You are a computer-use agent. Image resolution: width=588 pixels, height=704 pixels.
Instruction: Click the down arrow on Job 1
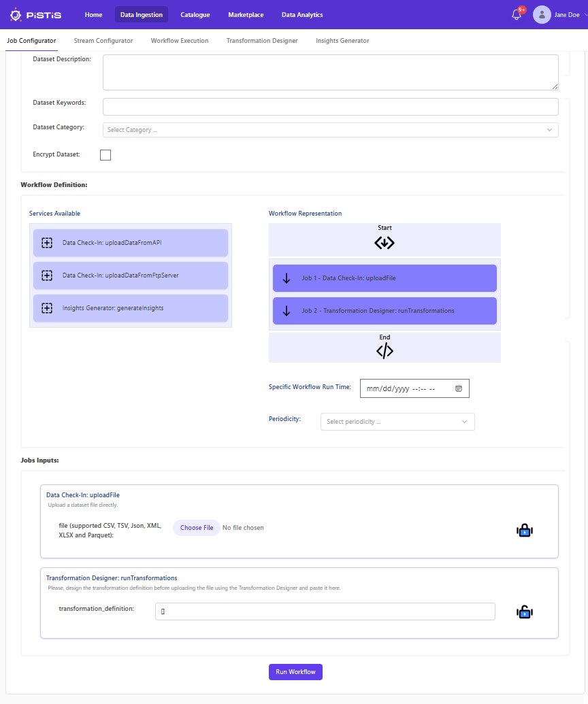tap(287, 278)
